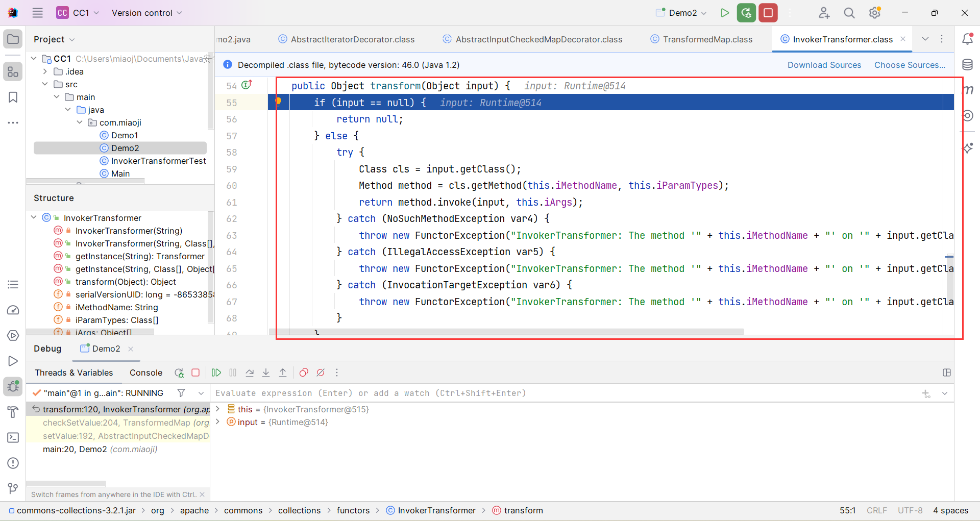Screen dimensions: 980x521
Task: Switch to the TransformedMap.class editor tab
Action: tap(707, 39)
